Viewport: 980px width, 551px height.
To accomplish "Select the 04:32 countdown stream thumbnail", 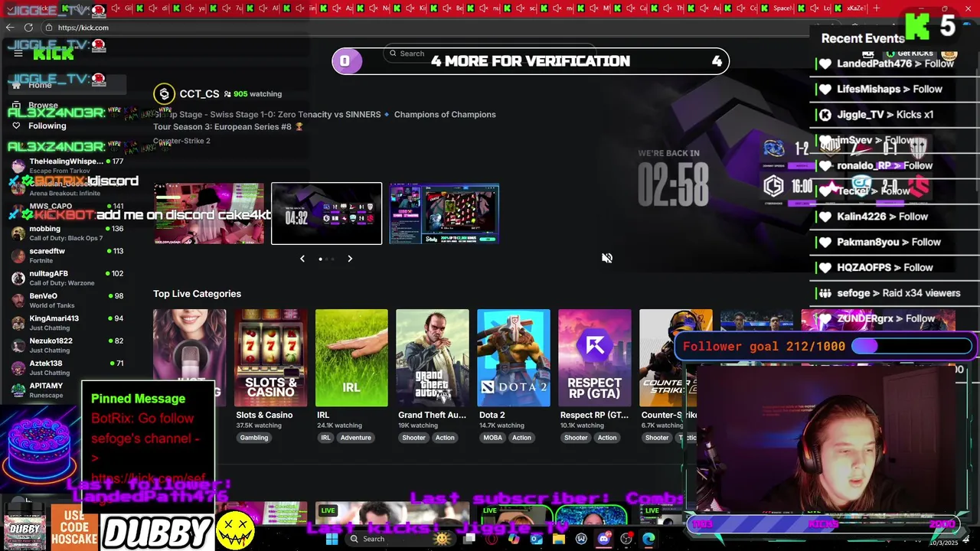I will pos(326,214).
